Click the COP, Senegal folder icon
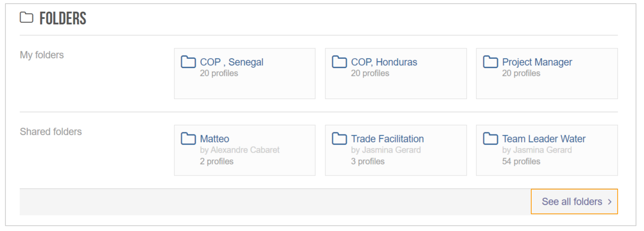This screenshot has height=231, width=644. [188, 62]
